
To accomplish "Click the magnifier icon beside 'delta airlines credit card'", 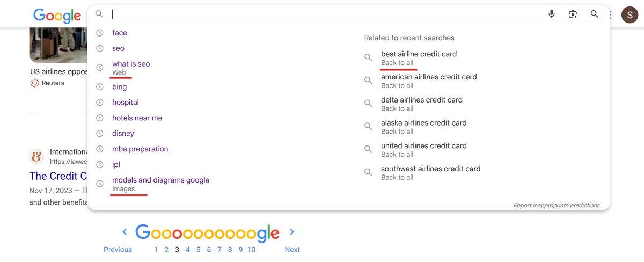I will 368,103.
